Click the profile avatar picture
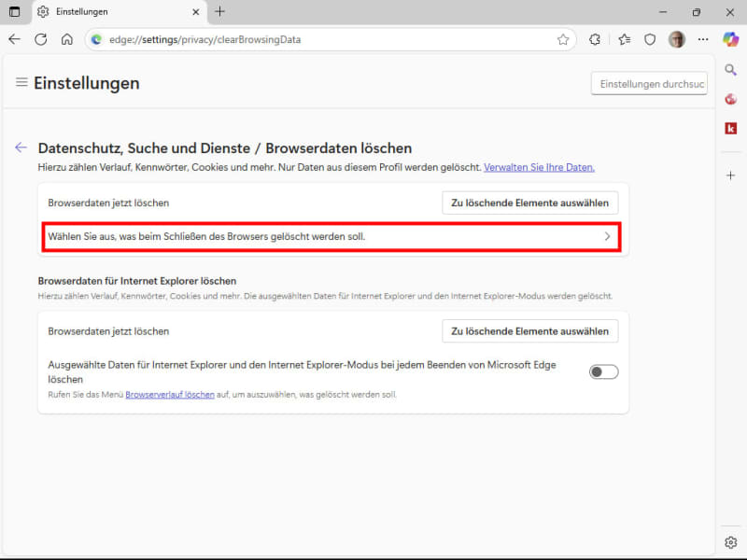 [x=677, y=40]
